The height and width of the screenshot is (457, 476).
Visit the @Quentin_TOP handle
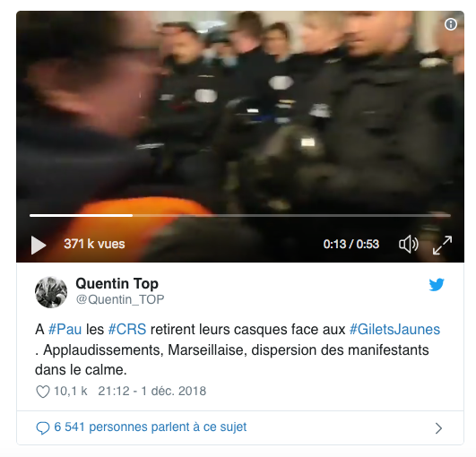tap(120, 299)
